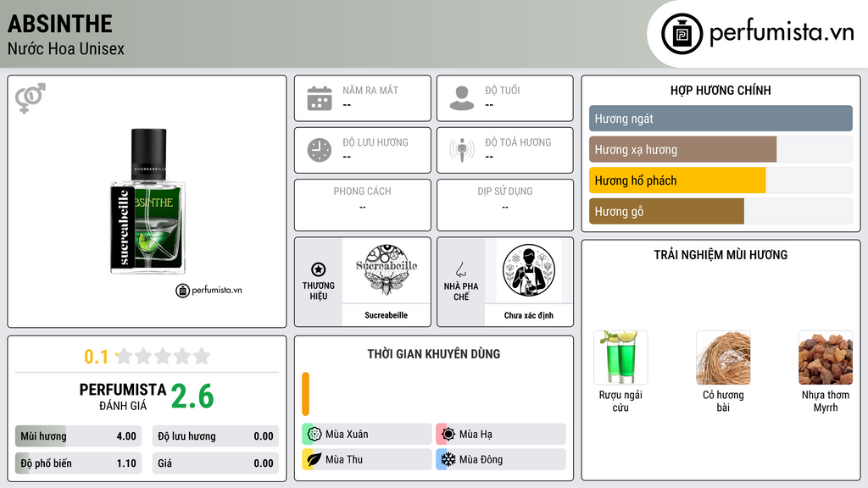Click the perfumer illustration icon
The width and height of the screenshot is (868, 488).
click(529, 270)
